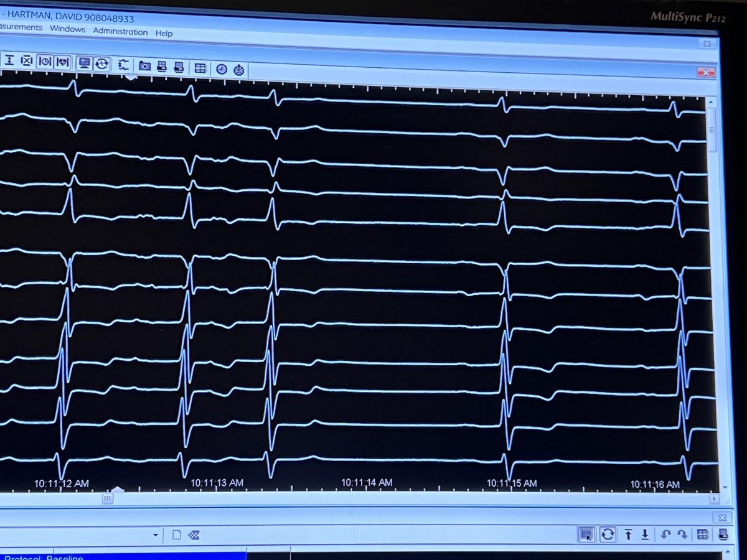Viewport: 747px width, 560px height.
Task: Open the table grid view icon
Action: [200, 68]
